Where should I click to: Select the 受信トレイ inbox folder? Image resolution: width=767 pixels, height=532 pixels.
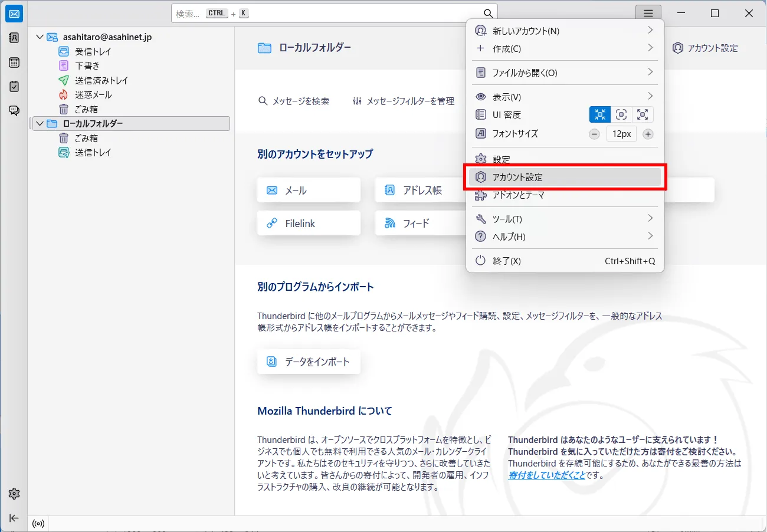tap(93, 51)
